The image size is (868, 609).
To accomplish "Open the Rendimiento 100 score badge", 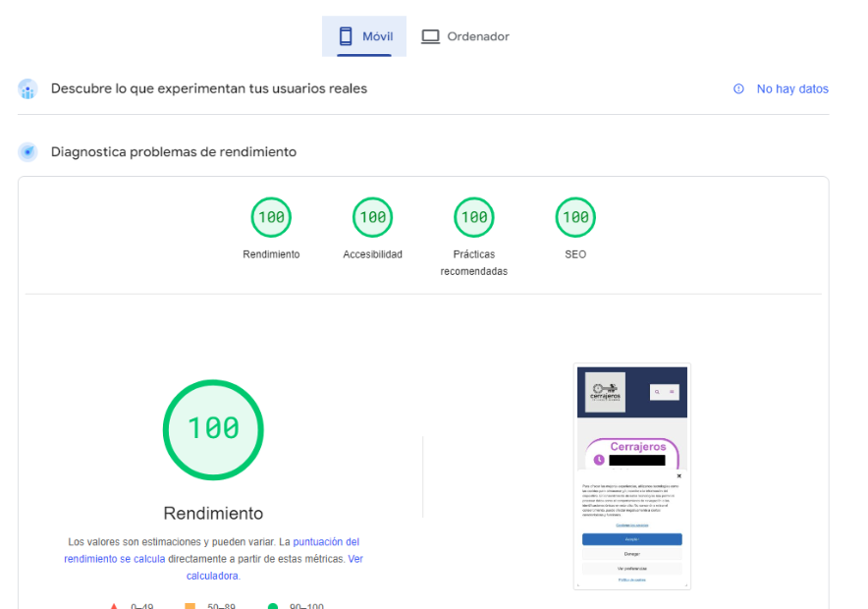I will coord(271,217).
